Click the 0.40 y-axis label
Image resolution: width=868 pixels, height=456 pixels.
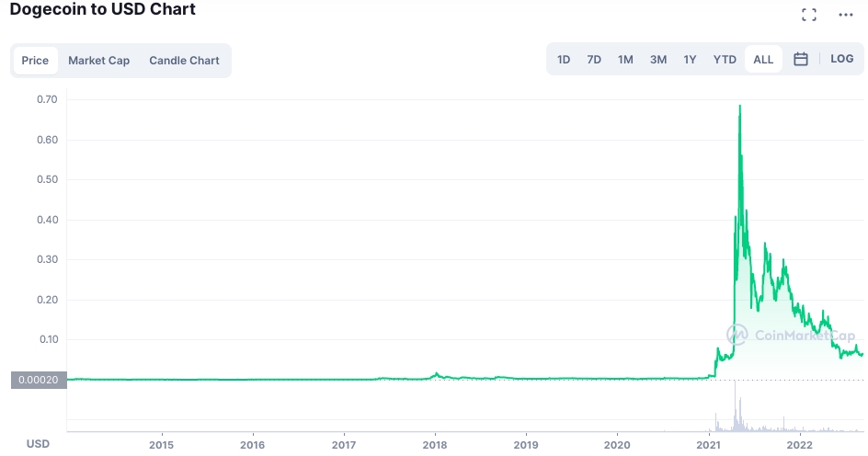point(47,220)
